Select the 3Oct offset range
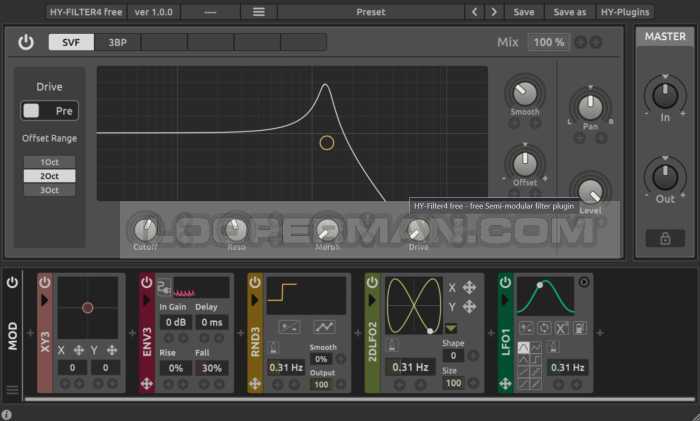Screen dimensions: 700x421 pos(50,190)
